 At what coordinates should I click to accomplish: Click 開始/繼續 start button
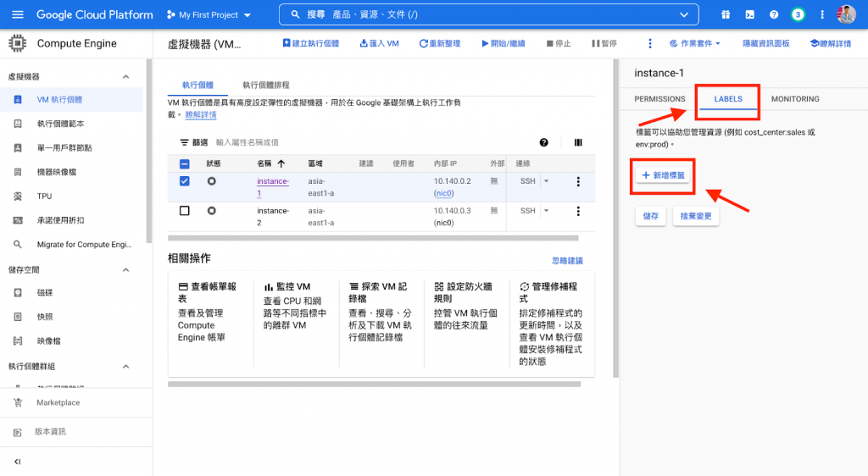[504, 43]
